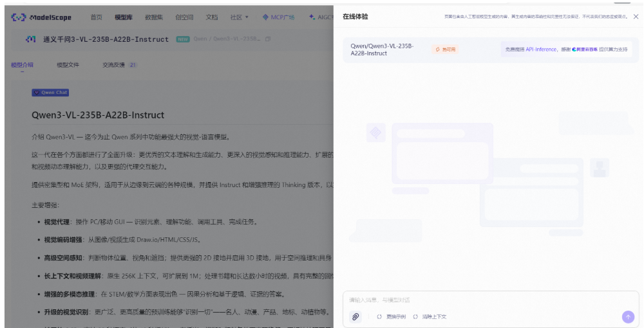Open the 首页 nav item

(x=96, y=17)
